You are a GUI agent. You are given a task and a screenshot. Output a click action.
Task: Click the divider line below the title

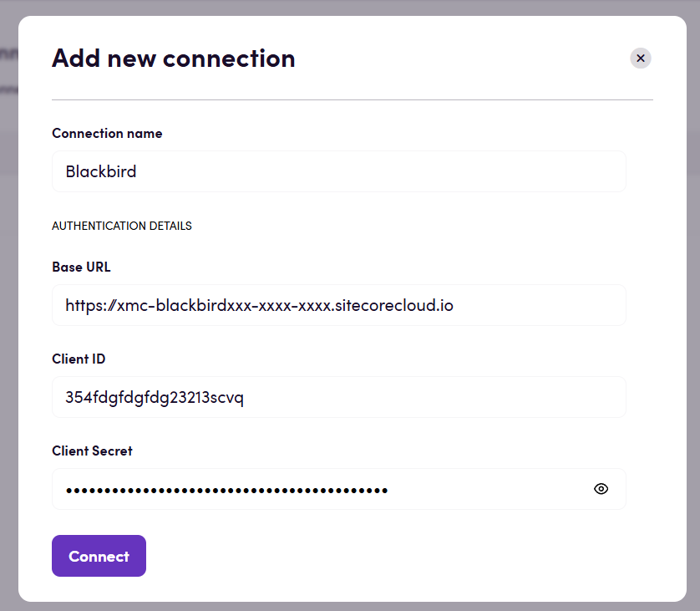(x=353, y=100)
